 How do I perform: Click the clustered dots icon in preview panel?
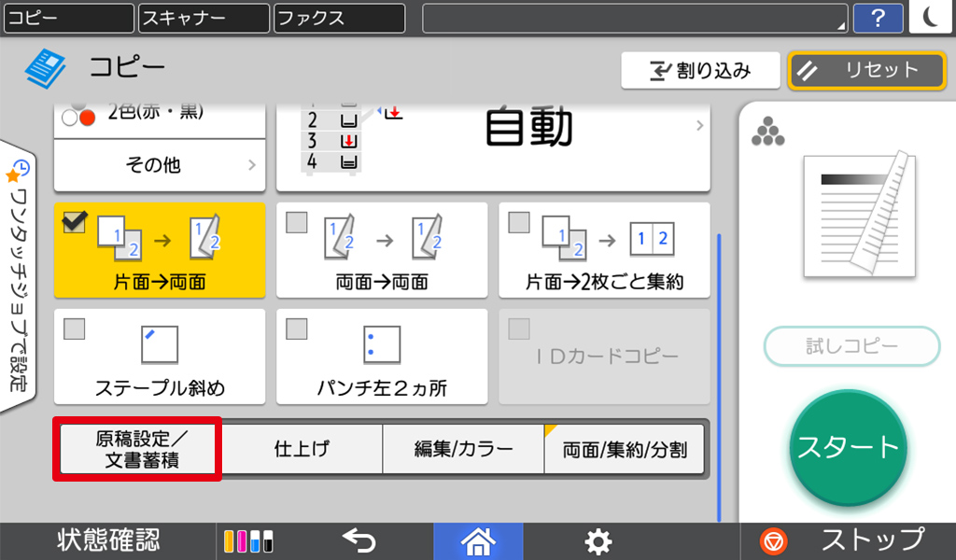(x=767, y=132)
